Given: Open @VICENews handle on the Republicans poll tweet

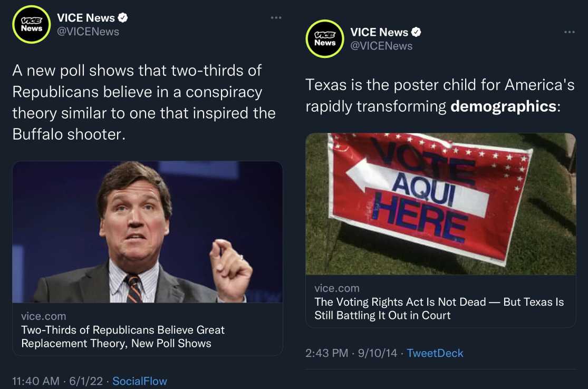Looking at the screenshot, I should 88,32.
